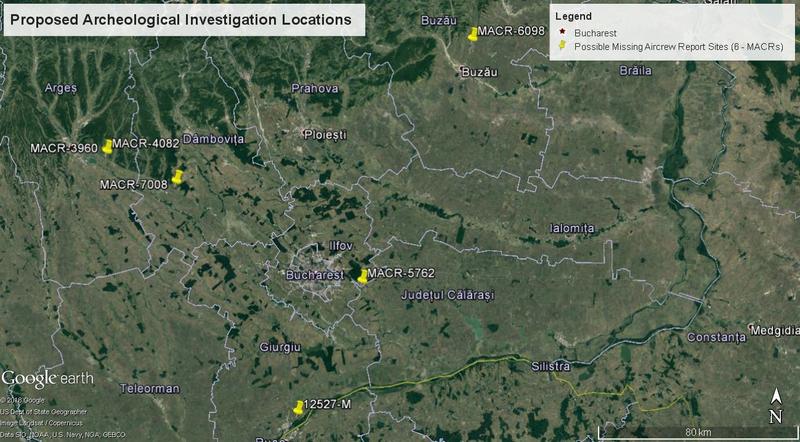Click the MACR-6098 label
Image resolution: width=800 pixels, height=442 pixels.
511,31
